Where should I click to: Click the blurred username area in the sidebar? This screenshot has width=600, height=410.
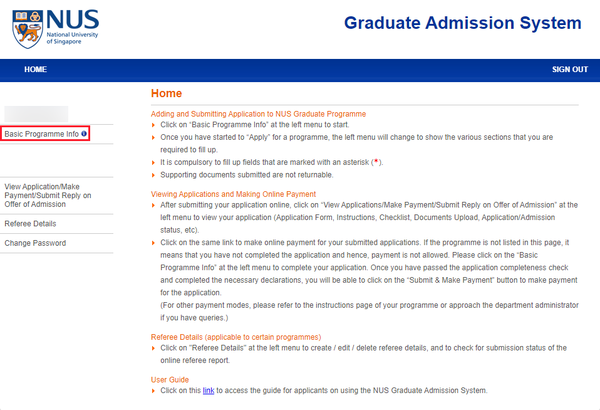coord(35,112)
